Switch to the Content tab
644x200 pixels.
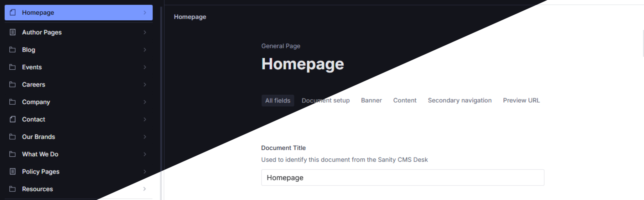click(405, 100)
